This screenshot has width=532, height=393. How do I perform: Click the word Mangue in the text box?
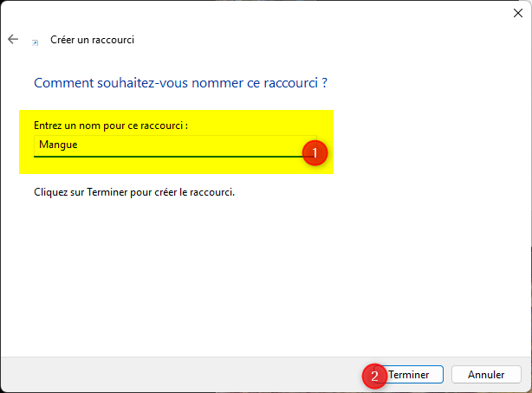[x=56, y=145]
